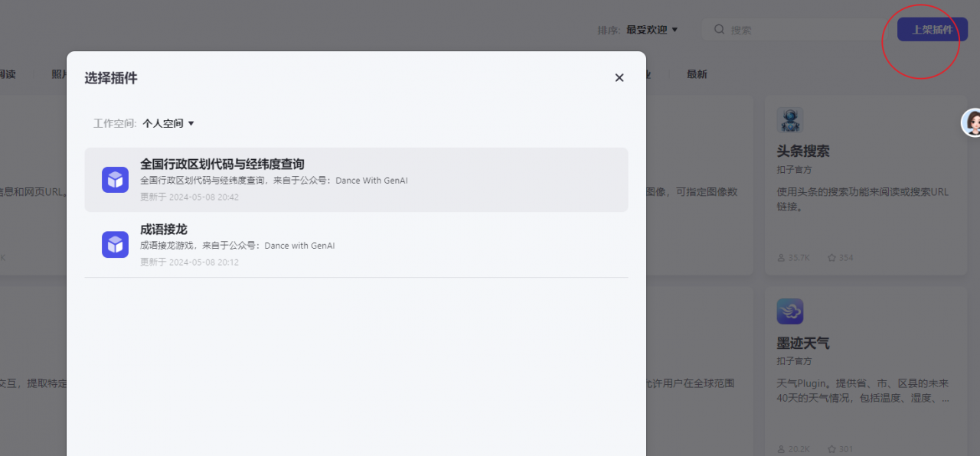Click the 选择插件 dialog title
This screenshot has width=980, height=456.
tap(111, 78)
